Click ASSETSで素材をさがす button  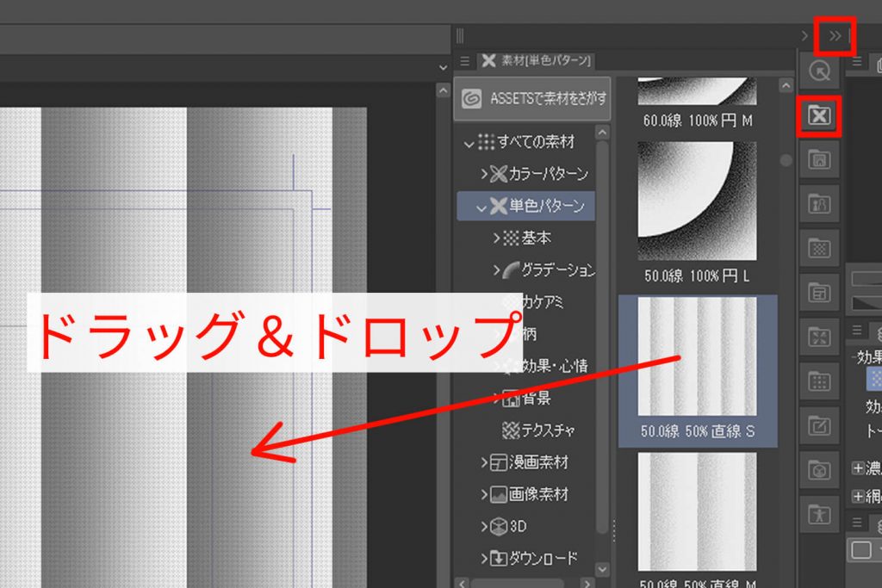[532, 99]
